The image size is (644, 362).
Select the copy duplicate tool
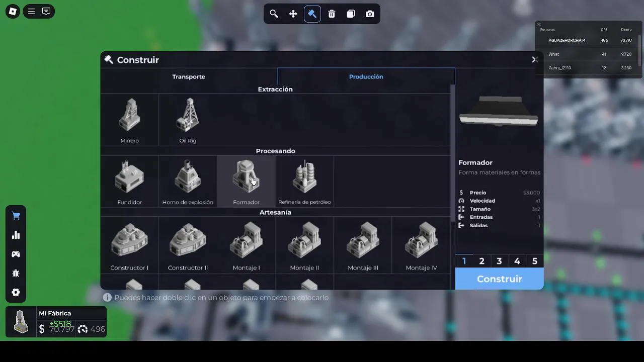click(x=351, y=14)
